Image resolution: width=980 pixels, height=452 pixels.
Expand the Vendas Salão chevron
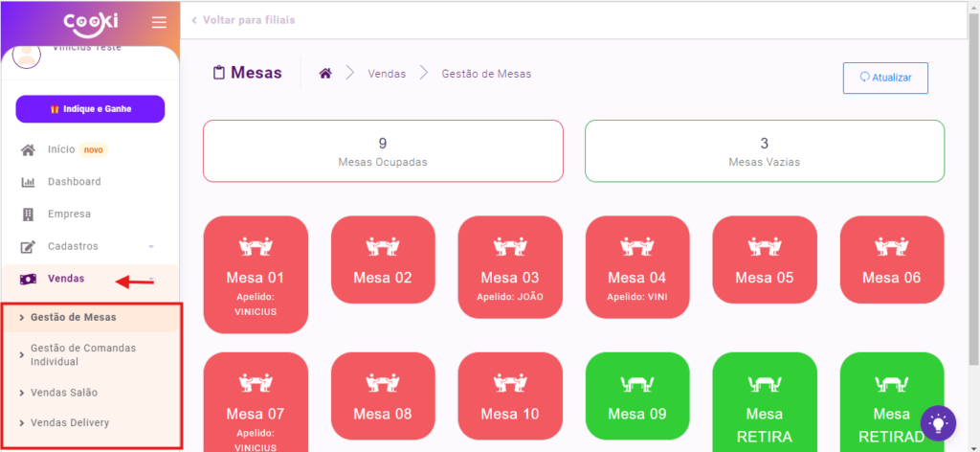[22, 393]
